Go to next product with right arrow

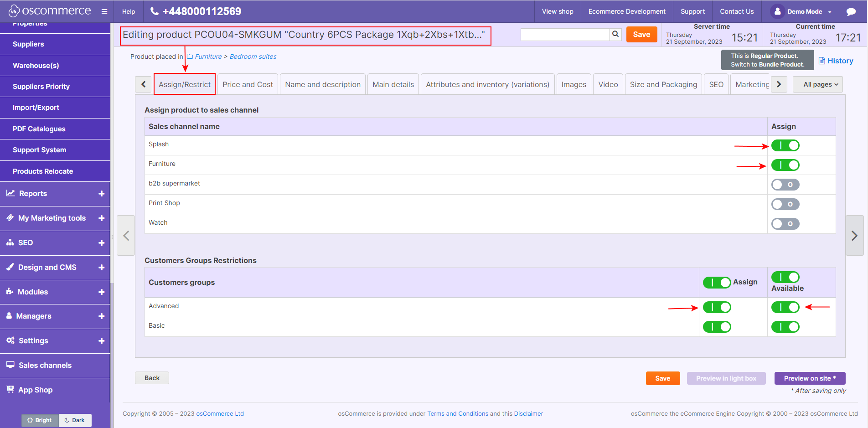click(x=855, y=236)
